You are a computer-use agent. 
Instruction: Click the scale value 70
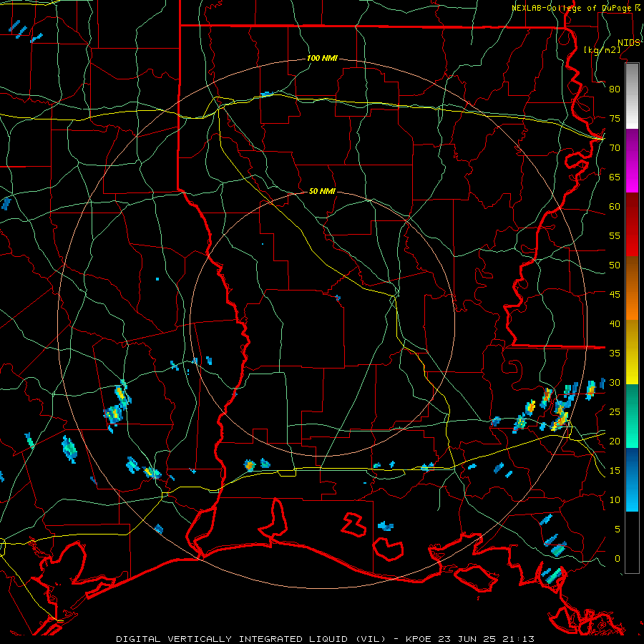(615, 148)
